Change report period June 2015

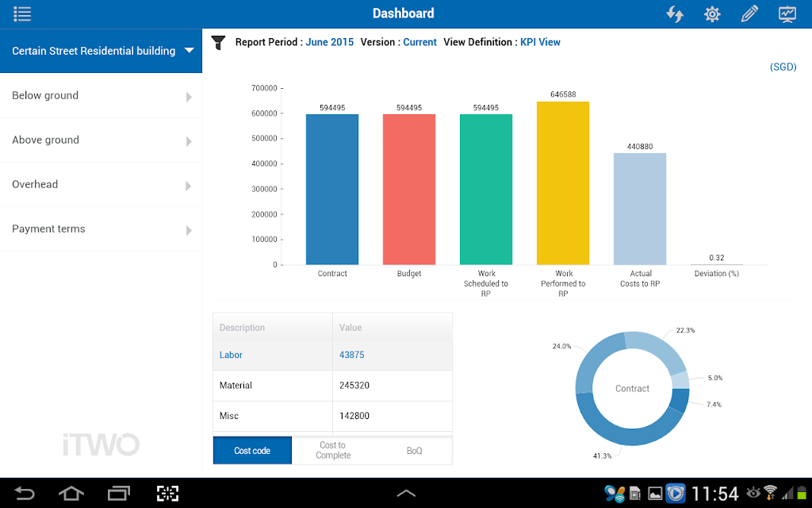329,42
